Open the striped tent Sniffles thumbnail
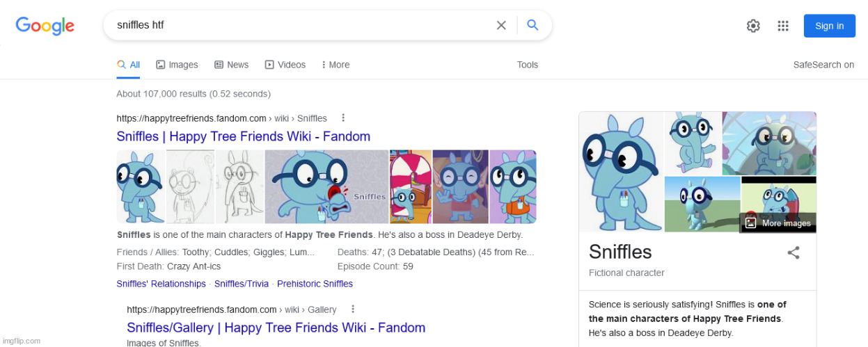The image size is (868, 347). (x=411, y=186)
